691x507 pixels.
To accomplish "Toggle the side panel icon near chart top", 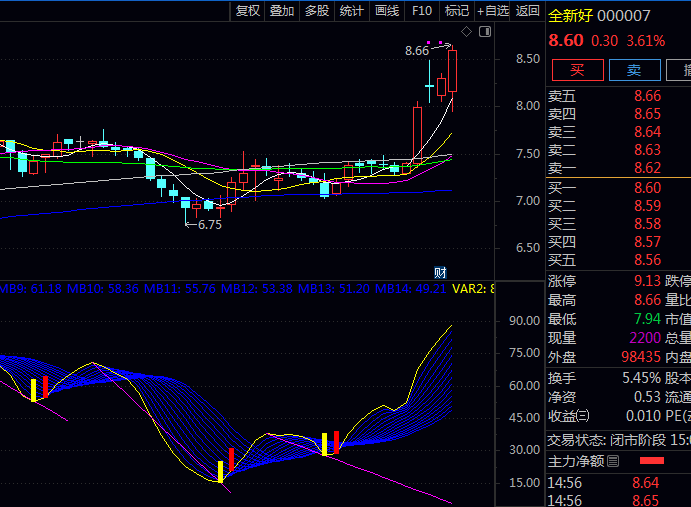I will coord(486,32).
